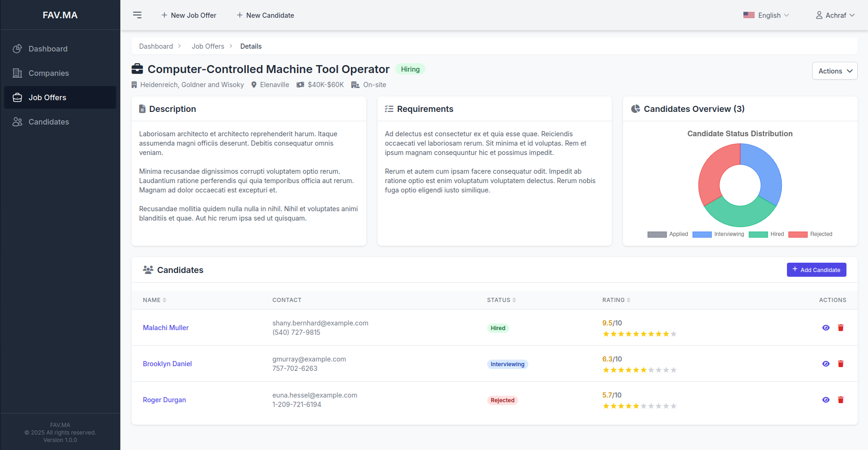The width and height of the screenshot is (868, 450).
Task: Toggle the Applied legend item in chart
Action: coord(668,234)
